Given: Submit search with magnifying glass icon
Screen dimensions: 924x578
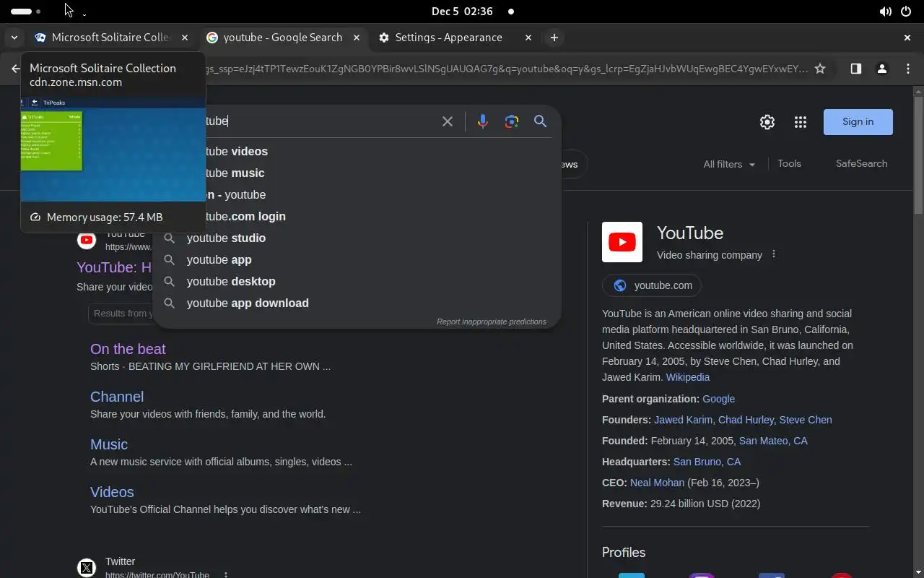Looking at the screenshot, I should coord(540,121).
